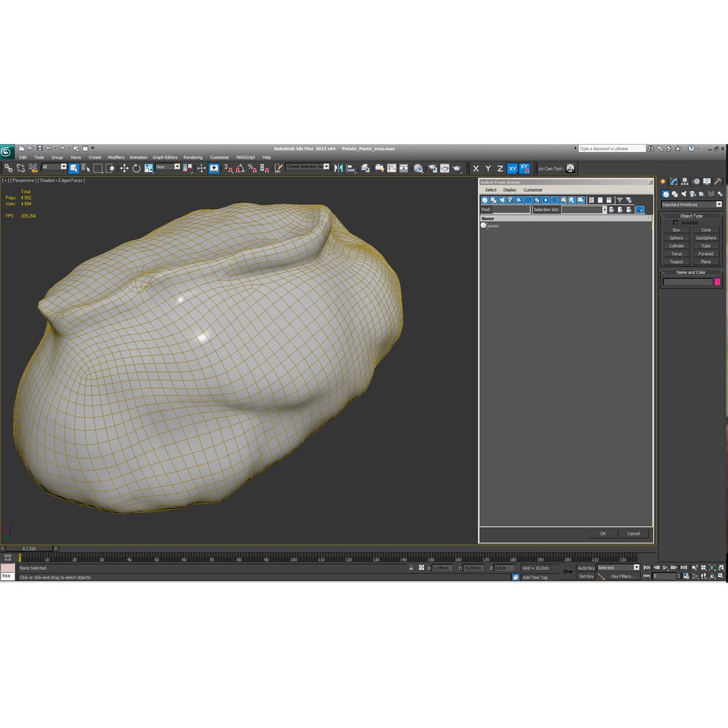
Task: Click the Play Animation button
Action: 665,568
